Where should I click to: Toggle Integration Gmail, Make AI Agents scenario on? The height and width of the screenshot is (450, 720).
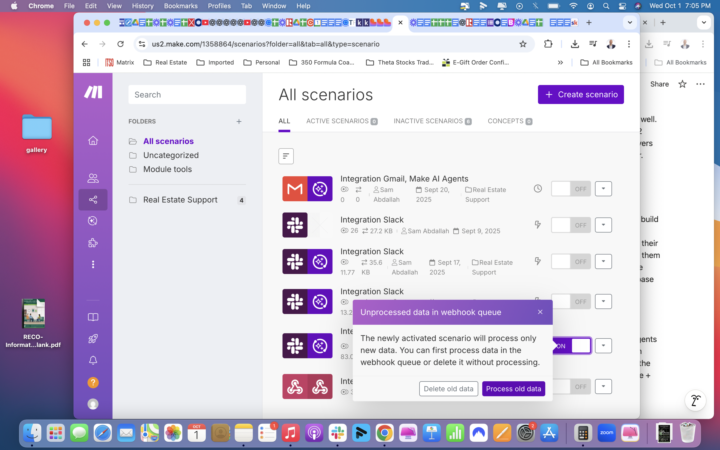click(571, 189)
